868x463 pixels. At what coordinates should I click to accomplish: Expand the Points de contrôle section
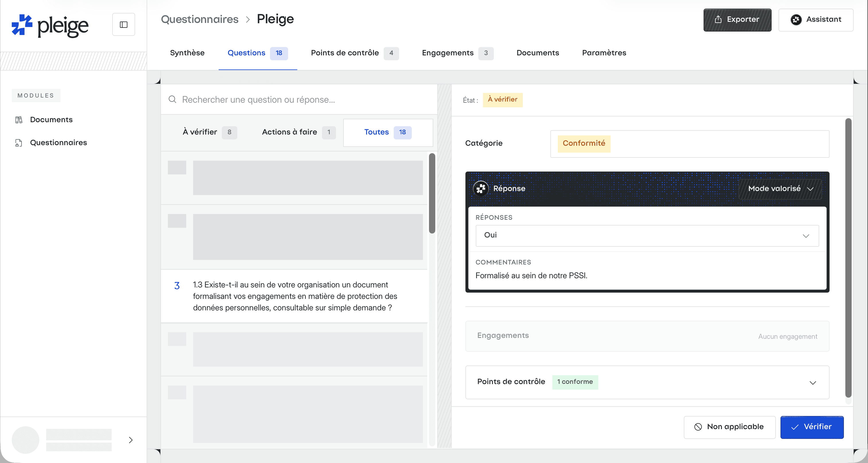(647, 382)
